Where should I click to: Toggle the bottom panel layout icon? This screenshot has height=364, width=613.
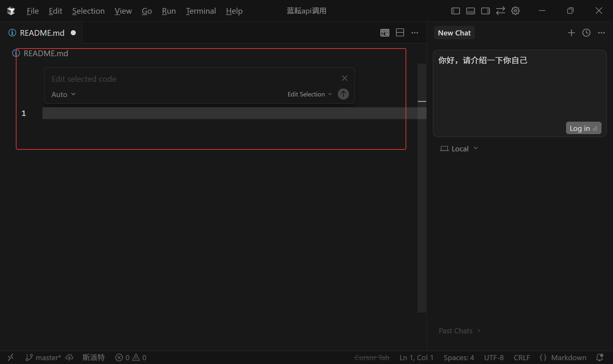pos(470,11)
